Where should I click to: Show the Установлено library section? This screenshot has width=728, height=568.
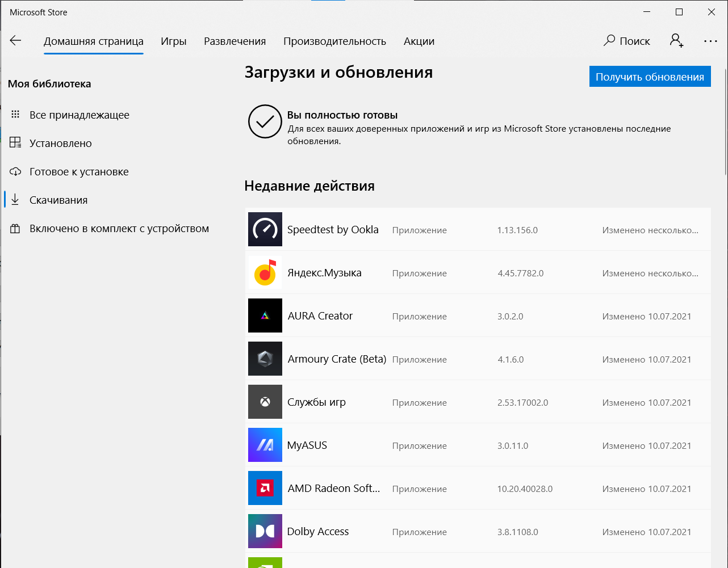61,143
